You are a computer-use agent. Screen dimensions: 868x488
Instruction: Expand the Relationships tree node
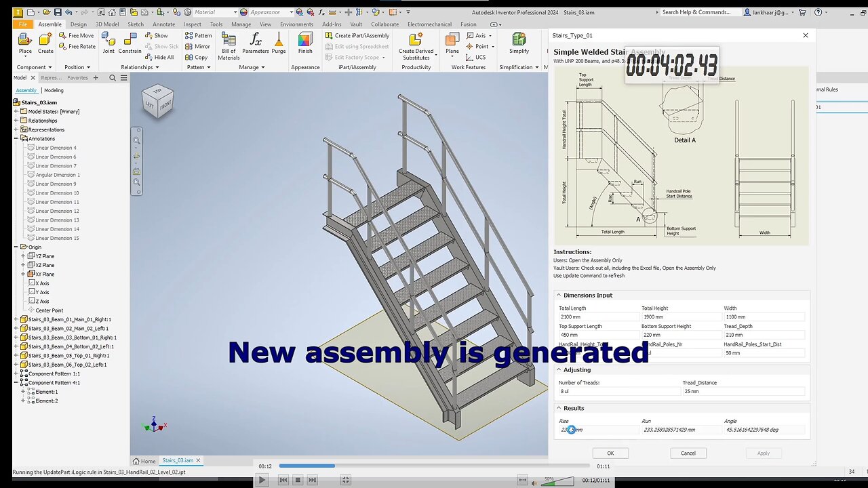pyautogui.click(x=16, y=121)
